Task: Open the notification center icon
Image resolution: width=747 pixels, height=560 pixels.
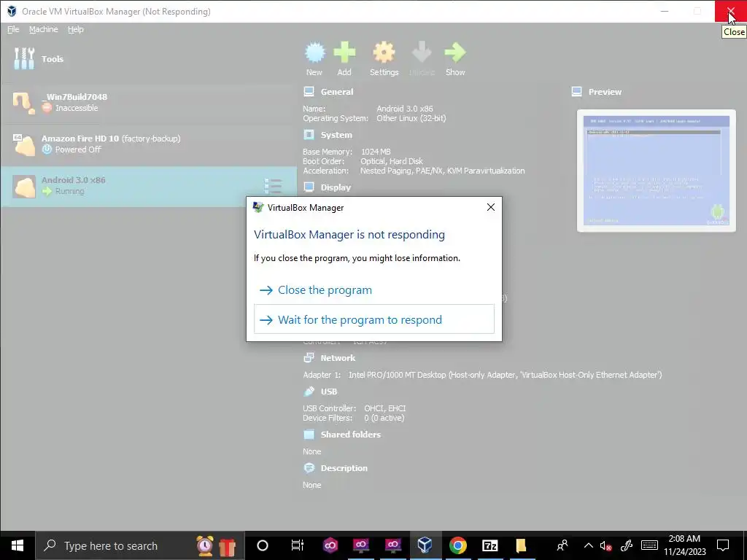Action: coord(723,545)
